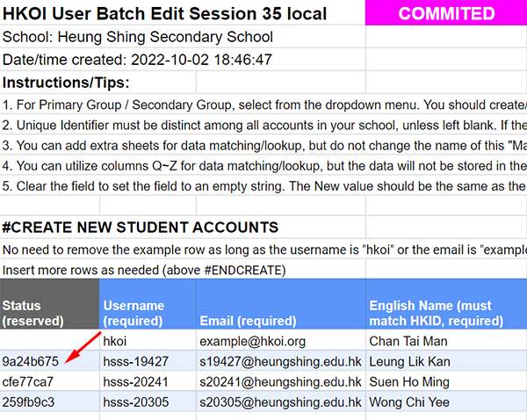The image size is (527, 420).
Task: Click the Status (reserved) column header
Action: click(49, 304)
